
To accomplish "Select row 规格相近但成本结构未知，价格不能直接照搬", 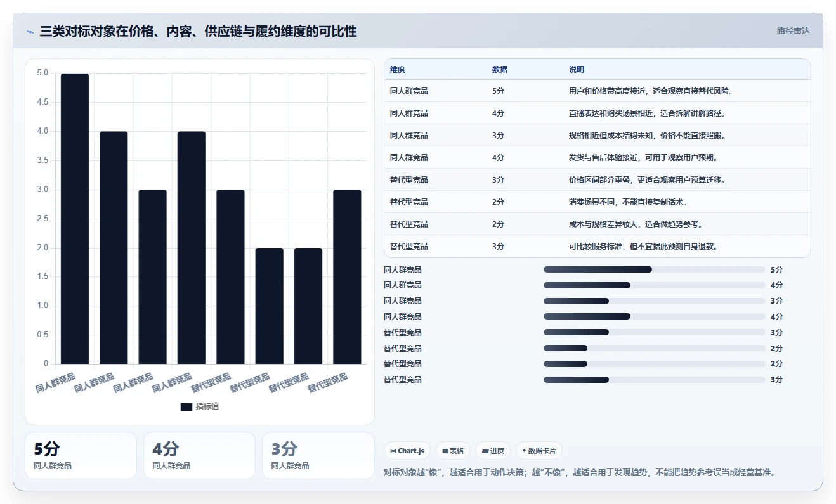I will click(x=598, y=135).
